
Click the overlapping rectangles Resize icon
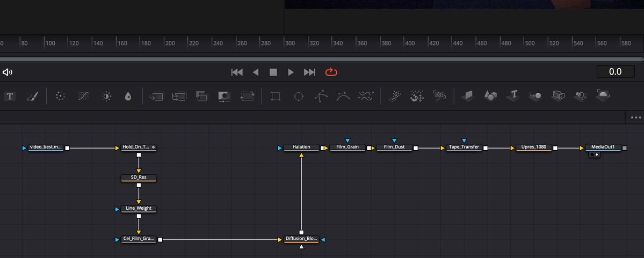[x=201, y=97]
